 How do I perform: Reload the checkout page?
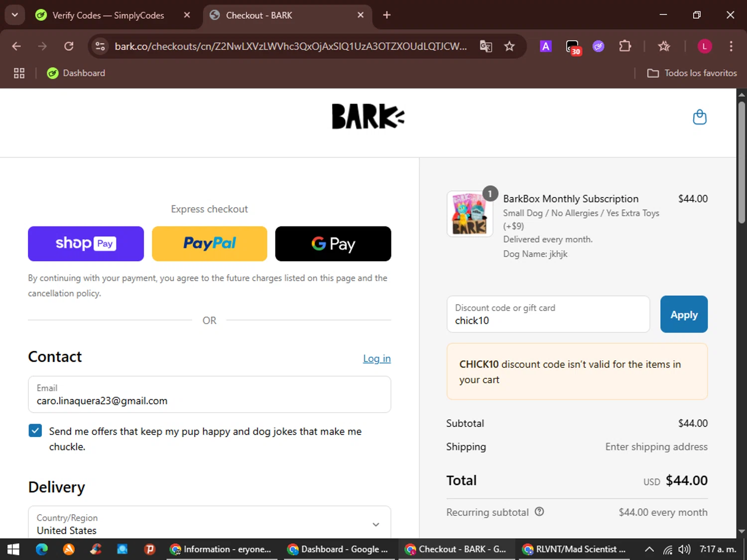coord(69,46)
